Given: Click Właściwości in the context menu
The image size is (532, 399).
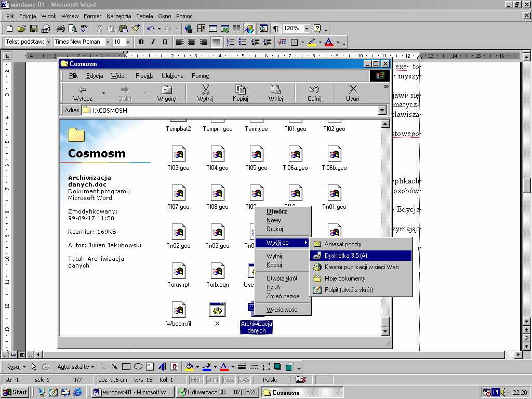Looking at the screenshot, I should tap(282, 310).
